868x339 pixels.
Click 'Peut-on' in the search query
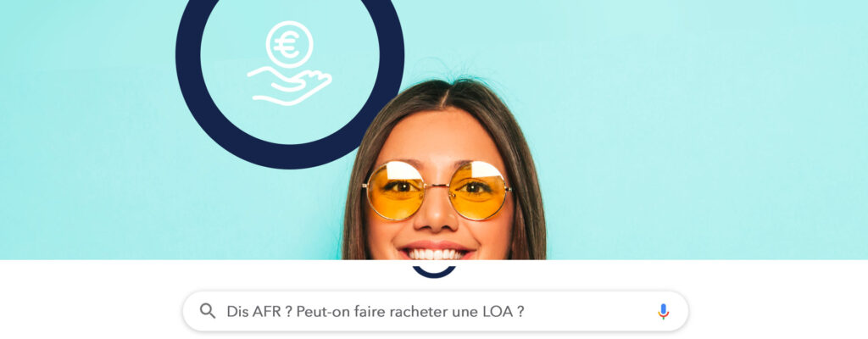[316, 312]
